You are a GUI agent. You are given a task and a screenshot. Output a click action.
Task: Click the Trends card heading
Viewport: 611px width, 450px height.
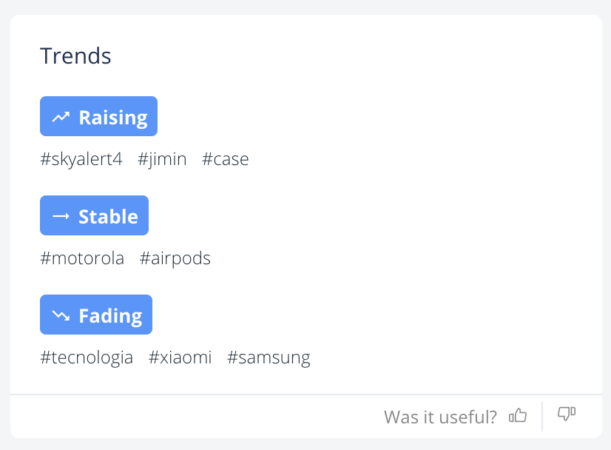76,56
